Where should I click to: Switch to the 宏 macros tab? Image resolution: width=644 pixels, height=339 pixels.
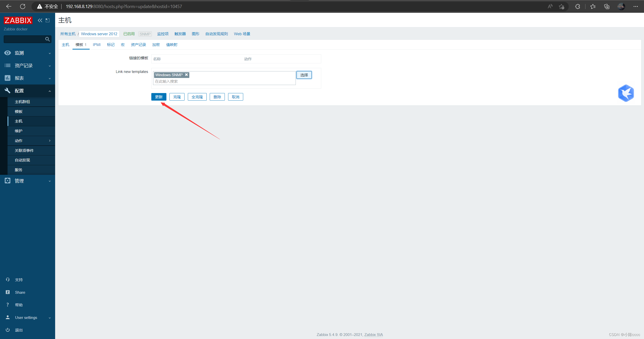[x=123, y=45]
